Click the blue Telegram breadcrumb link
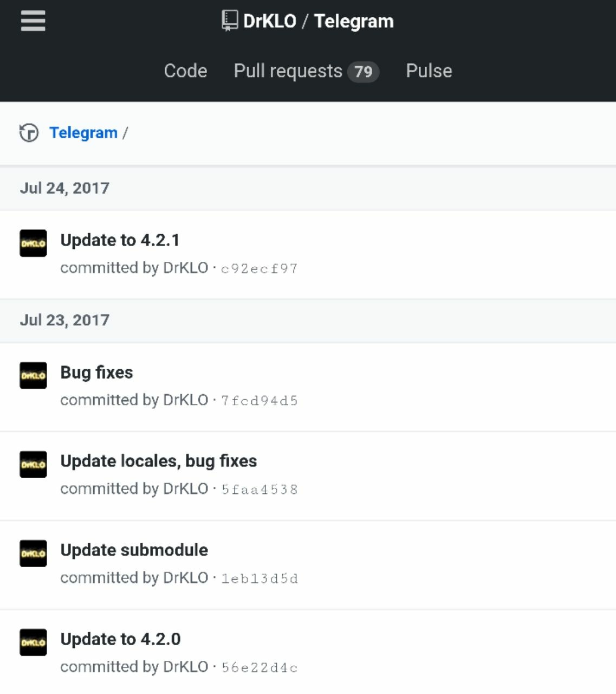Screen dimensions: 616x694 point(83,133)
